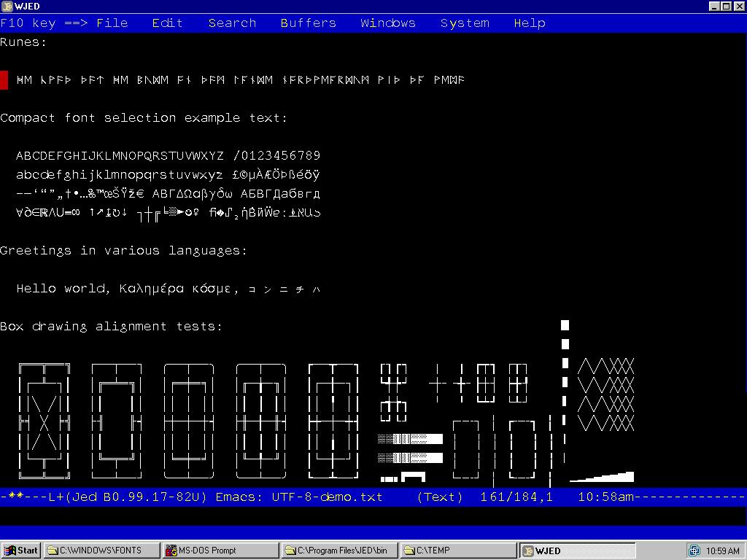Switch to the C:\Program Files\JED\bin window
The height and width of the screenshot is (560, 747).
[339, 551]
